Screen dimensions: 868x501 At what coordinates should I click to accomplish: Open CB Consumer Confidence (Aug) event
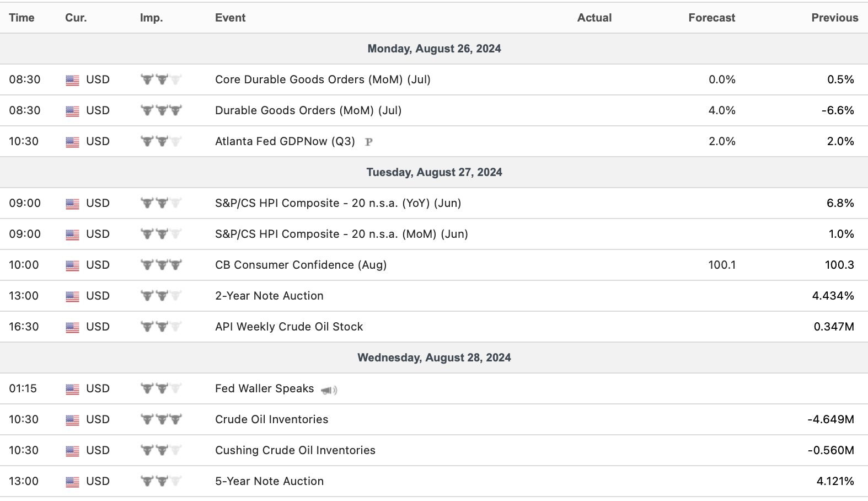(301, 265)
